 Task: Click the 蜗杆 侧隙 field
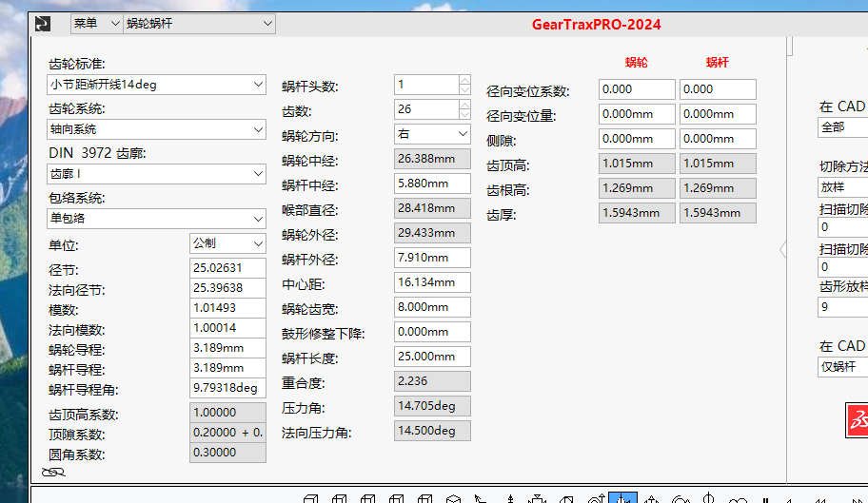click(x=718, y=139)
